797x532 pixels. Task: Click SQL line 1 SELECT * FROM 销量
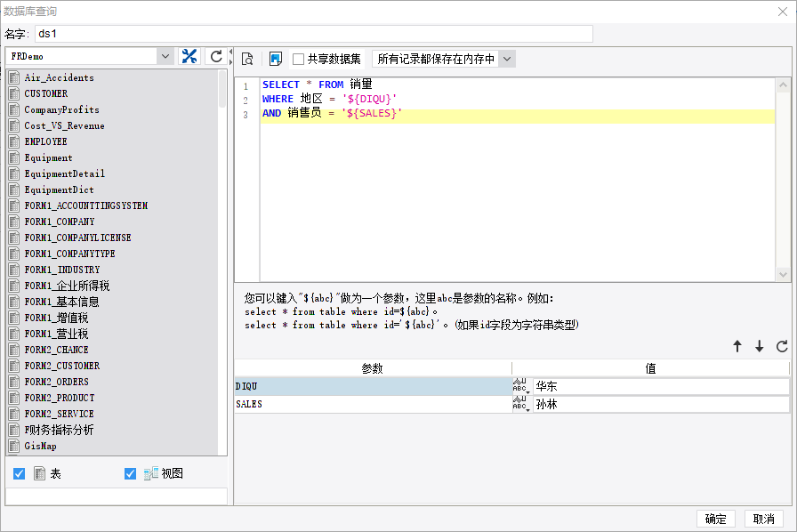tap(318, 85)
